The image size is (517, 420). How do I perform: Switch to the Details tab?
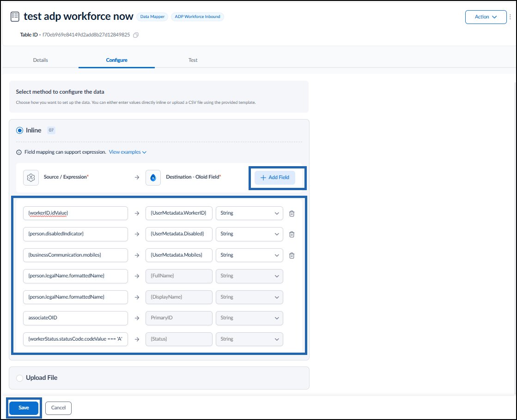(41, 60)
